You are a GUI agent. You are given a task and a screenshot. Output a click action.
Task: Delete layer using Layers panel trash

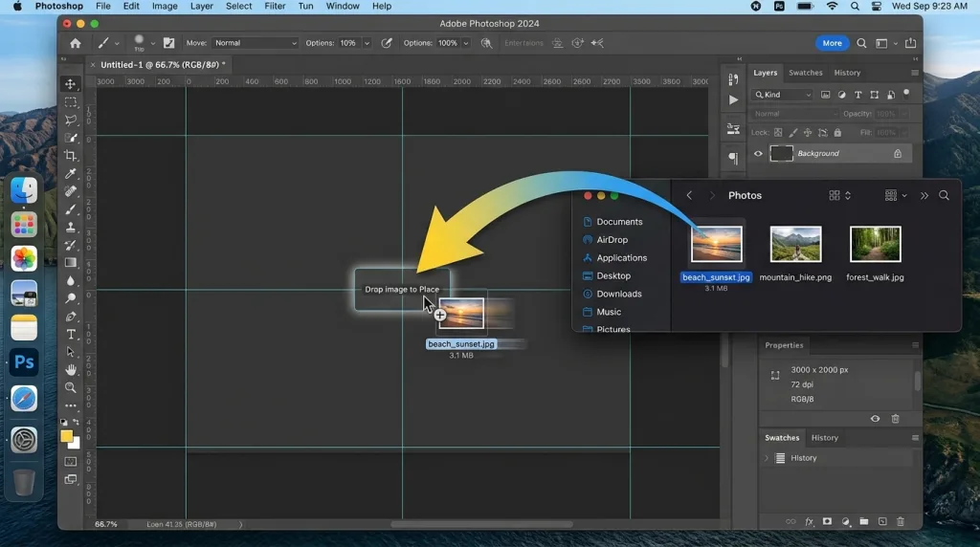click(x=900, y=521)
